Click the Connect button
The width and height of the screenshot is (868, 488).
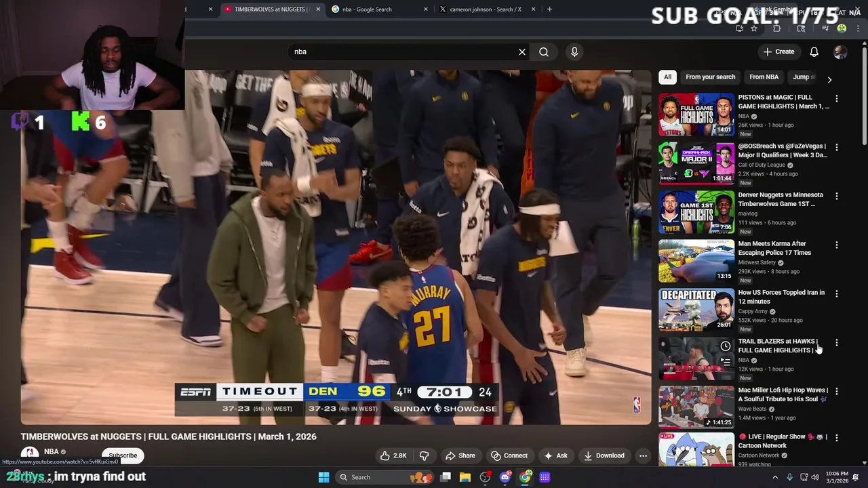[x=509, y=455]
